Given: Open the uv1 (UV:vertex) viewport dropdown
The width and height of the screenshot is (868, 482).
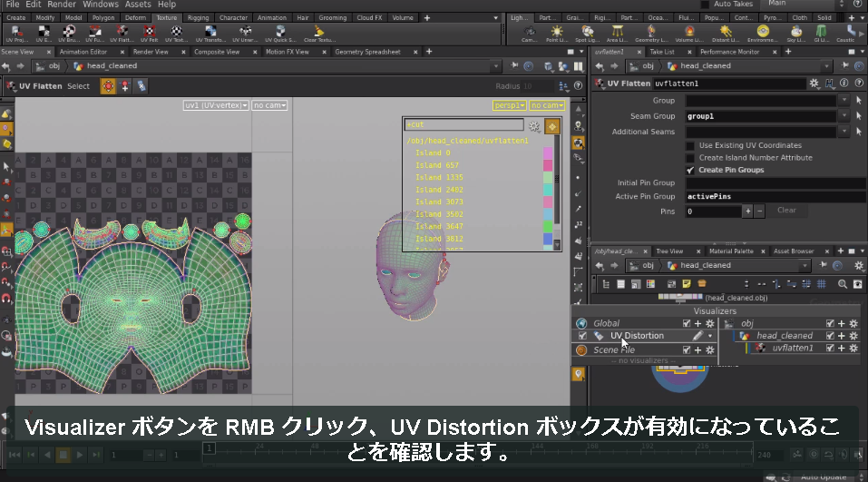Looking at the screenshot, I should (x=216, y=105).
